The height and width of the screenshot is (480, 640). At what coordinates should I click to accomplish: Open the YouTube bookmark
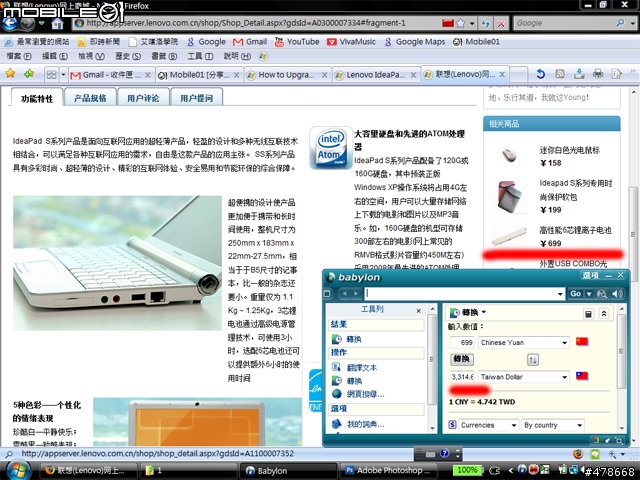click(x=297, y=42)
